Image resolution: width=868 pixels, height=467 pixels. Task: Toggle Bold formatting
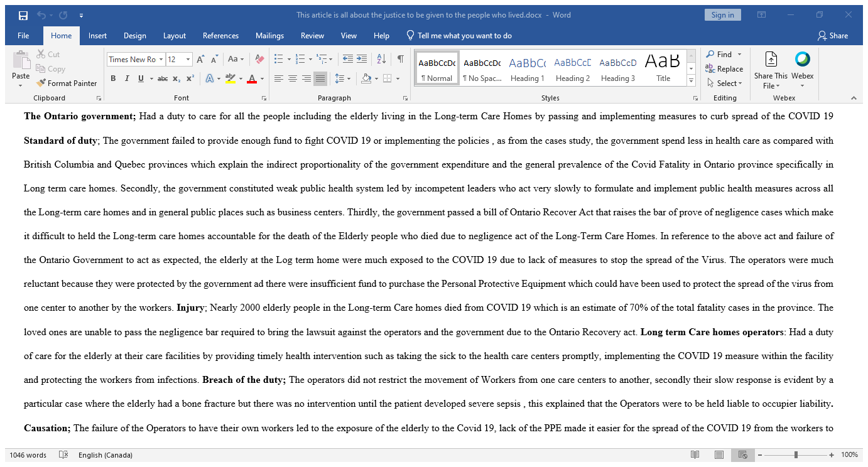point(113,78)
